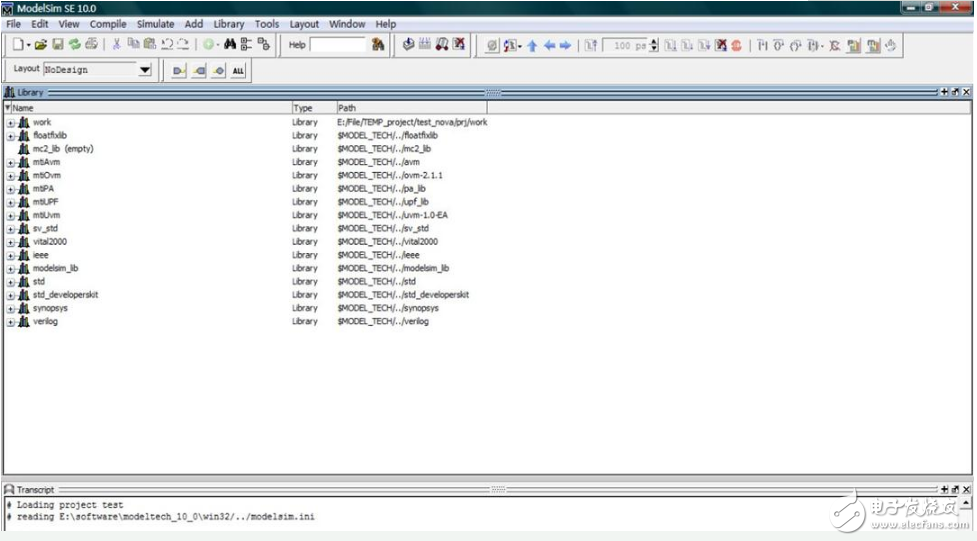This screenshot has width=977, height=541.
Task: Click inside the Help search field
Action: coord(338,45)
